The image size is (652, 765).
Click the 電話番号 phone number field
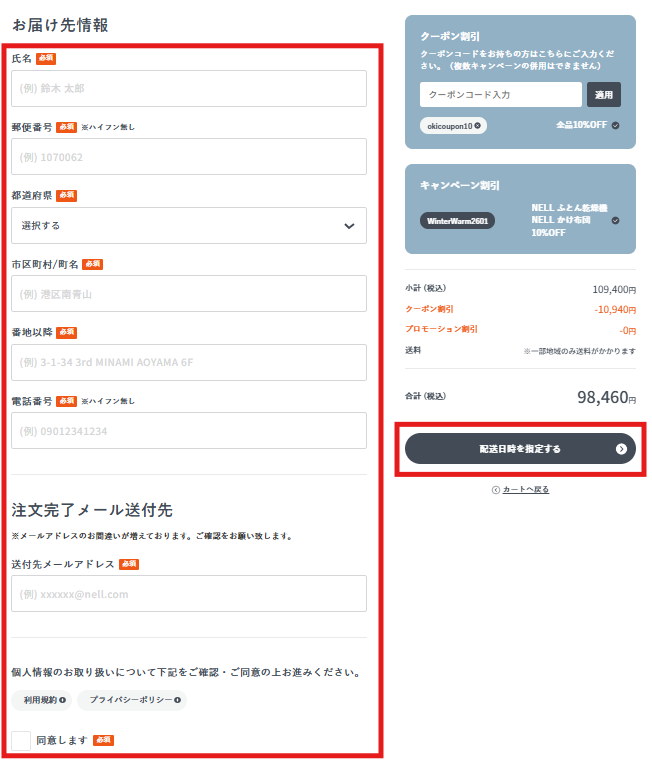[189, 431]
